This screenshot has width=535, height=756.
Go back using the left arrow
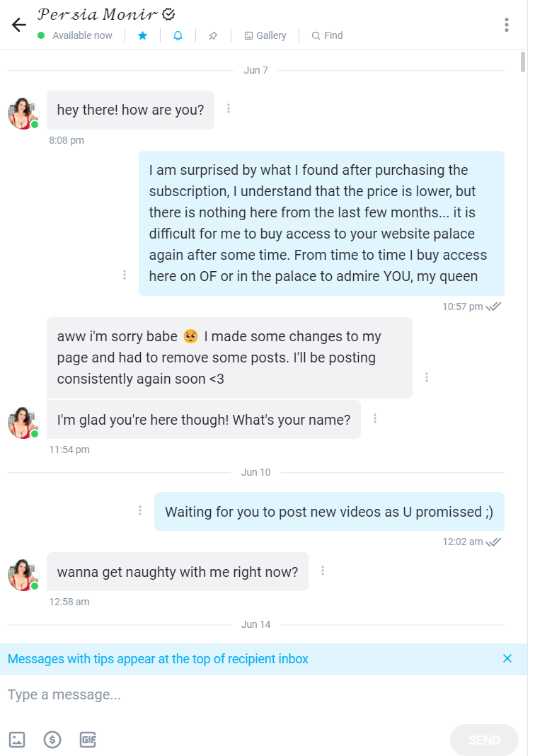coord(19,25)
